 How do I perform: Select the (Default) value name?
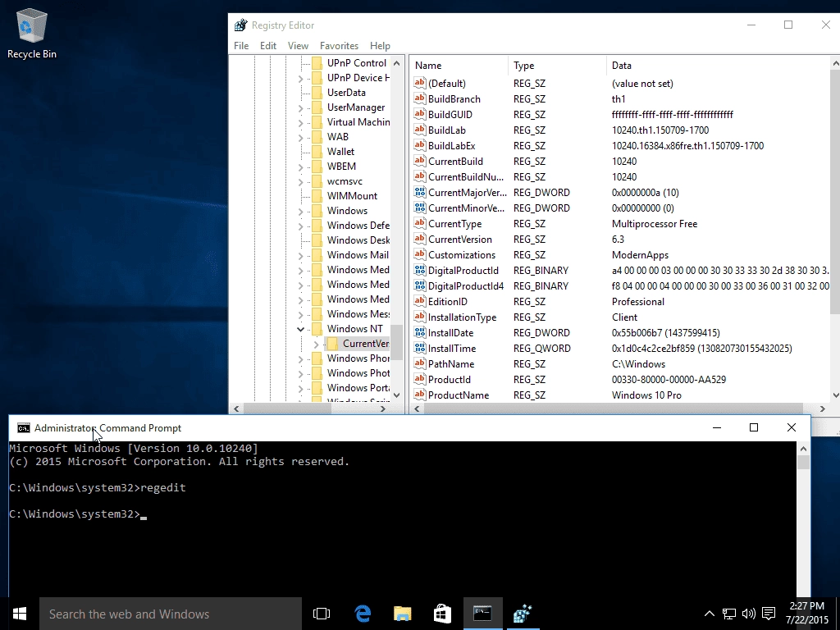point(447,84)
